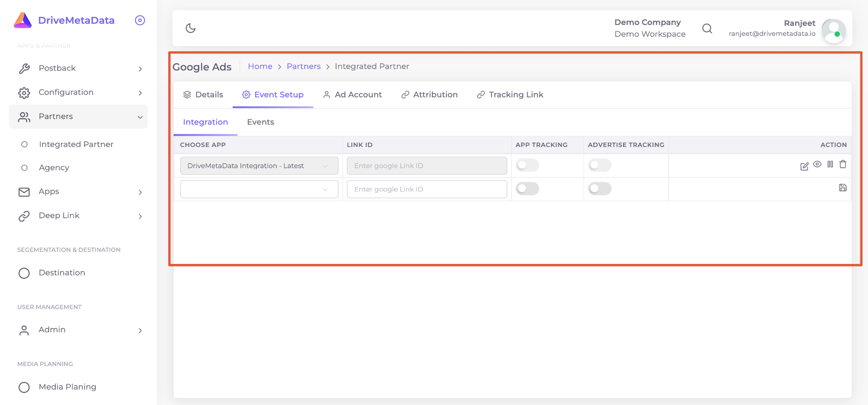Screen dimensions: 868x405
Task: Select the Integration sub-tab
Action: click(x=206, y=122)
